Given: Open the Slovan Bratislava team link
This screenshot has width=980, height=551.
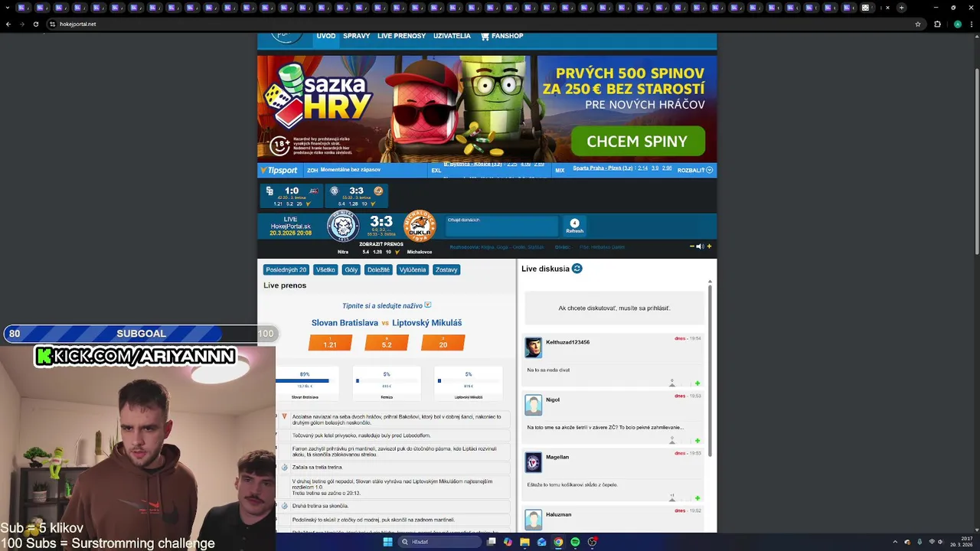Looking at the screenshot, I should pyautogui.click(x=345, y=323).
